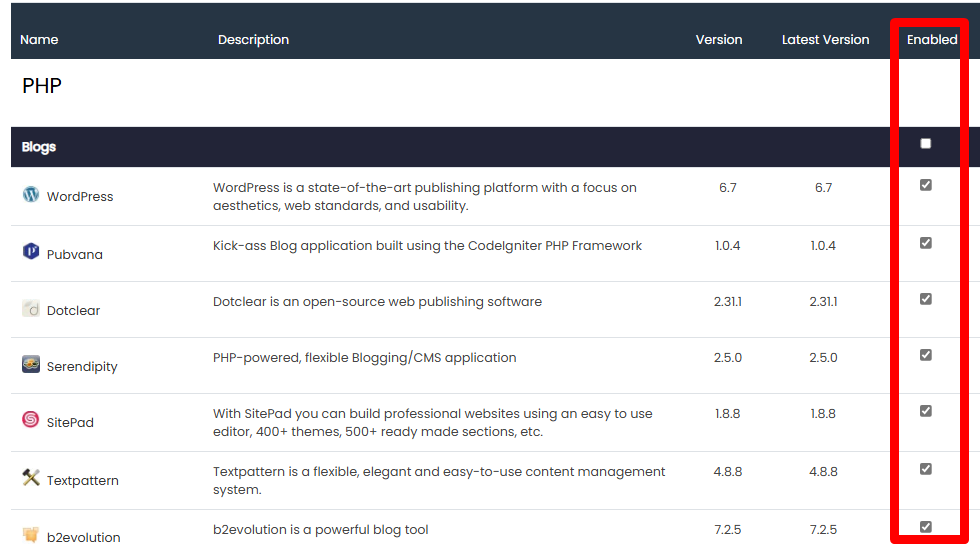The width and height of the screenshot is (980, 548).
Task: Click the Pubvana app icon
Action: [31, 251]
